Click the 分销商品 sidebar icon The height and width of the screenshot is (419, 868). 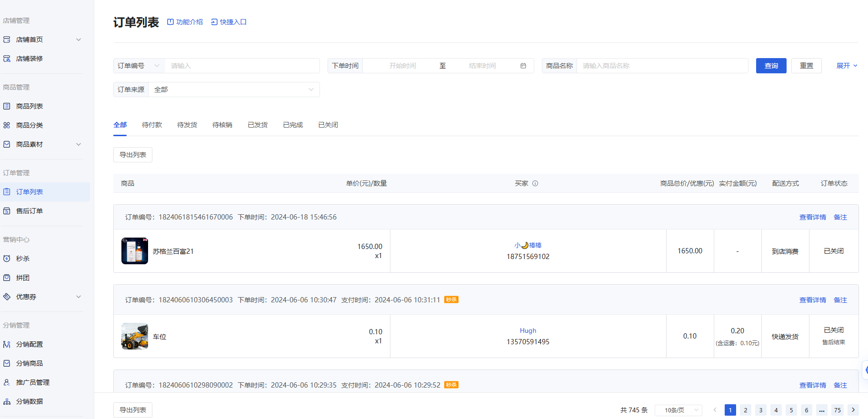point(7,363)
